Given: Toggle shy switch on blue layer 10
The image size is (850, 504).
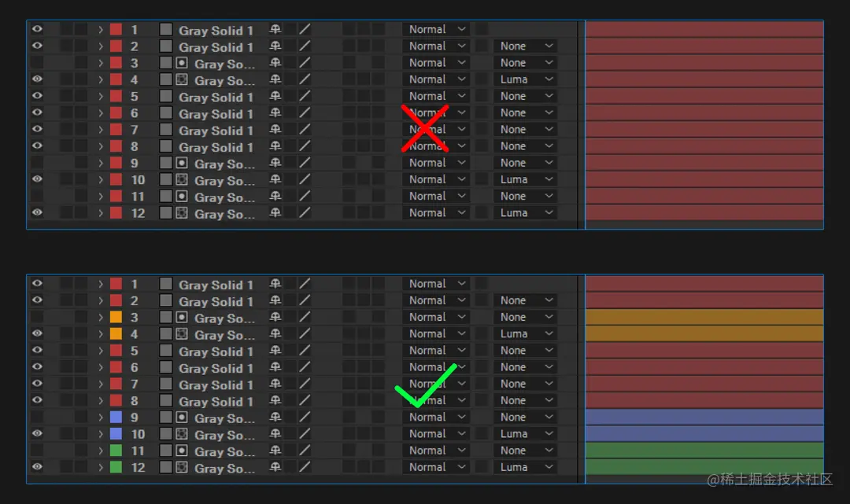Looking at the screenshot, I should pyautogui.click(x=275, y=433).
